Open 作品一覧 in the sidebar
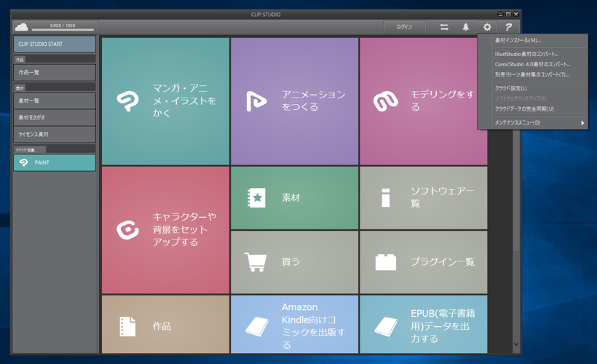597x364 pixels. point(55,72)
